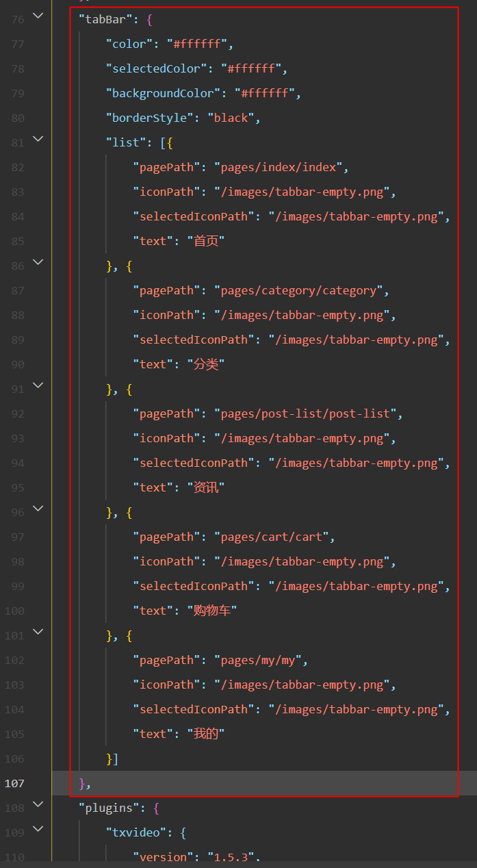The width and height of the screenshot is (477, 868).
Task: Toggle the fold chevron beside line 96
Action: click(38, 508)
